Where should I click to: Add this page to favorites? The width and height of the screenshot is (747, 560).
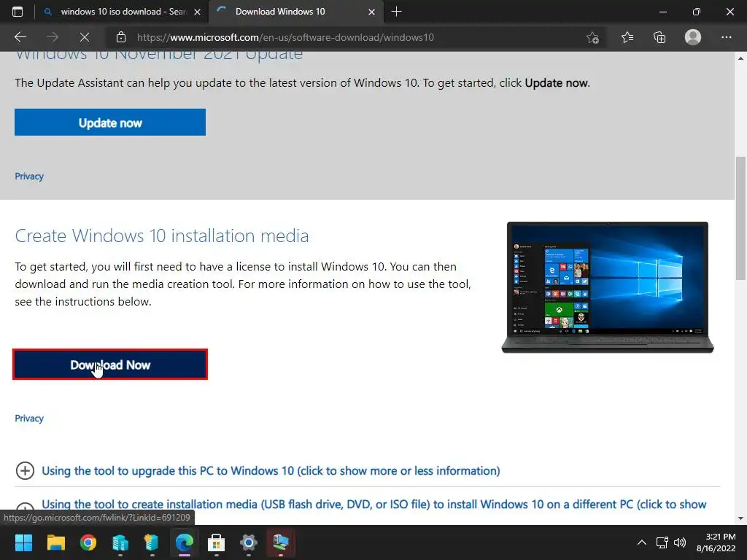point(592,37)
